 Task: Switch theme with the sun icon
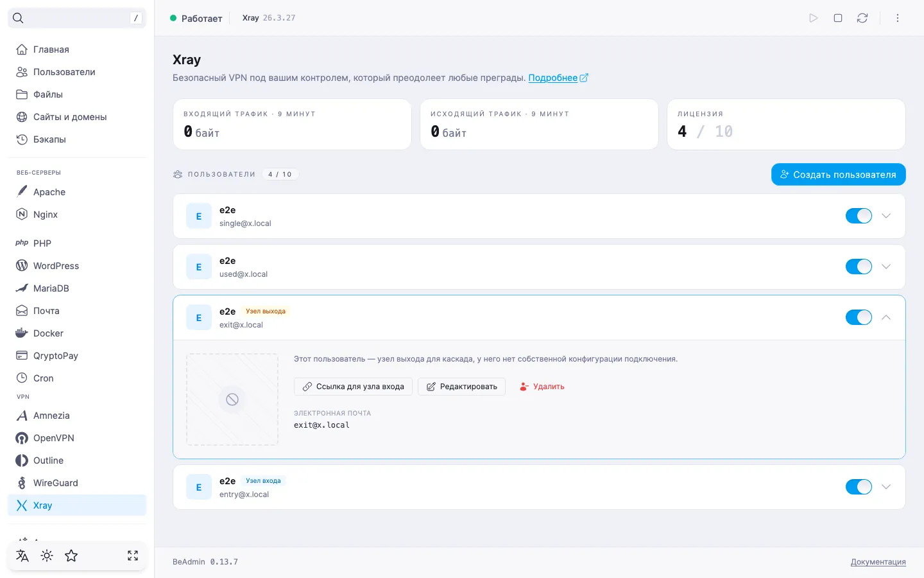click(x=47, y=556)
